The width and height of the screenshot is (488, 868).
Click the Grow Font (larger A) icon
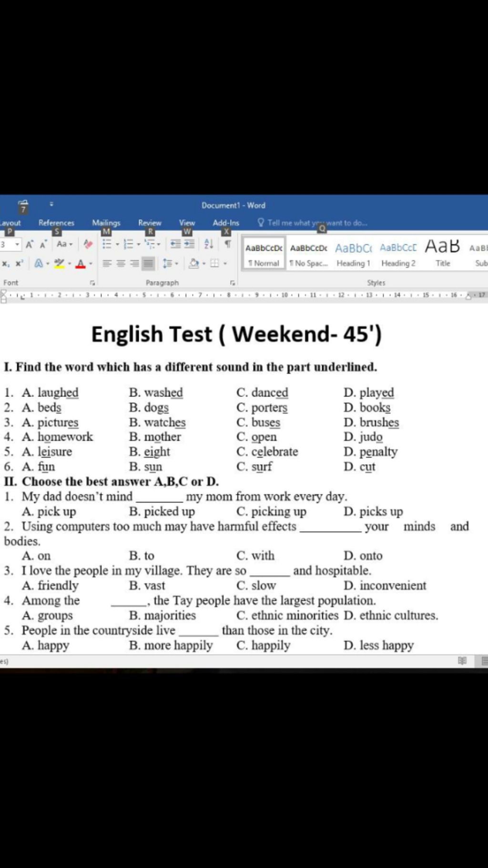click(29, 244)
